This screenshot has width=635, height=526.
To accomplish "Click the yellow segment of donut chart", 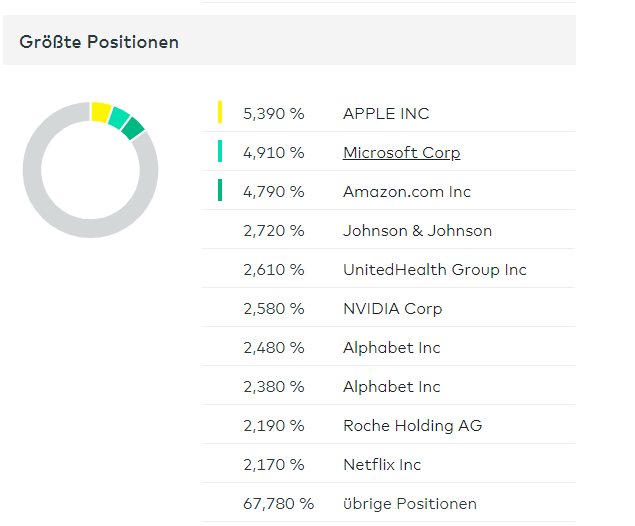I will tap(100, 111).
